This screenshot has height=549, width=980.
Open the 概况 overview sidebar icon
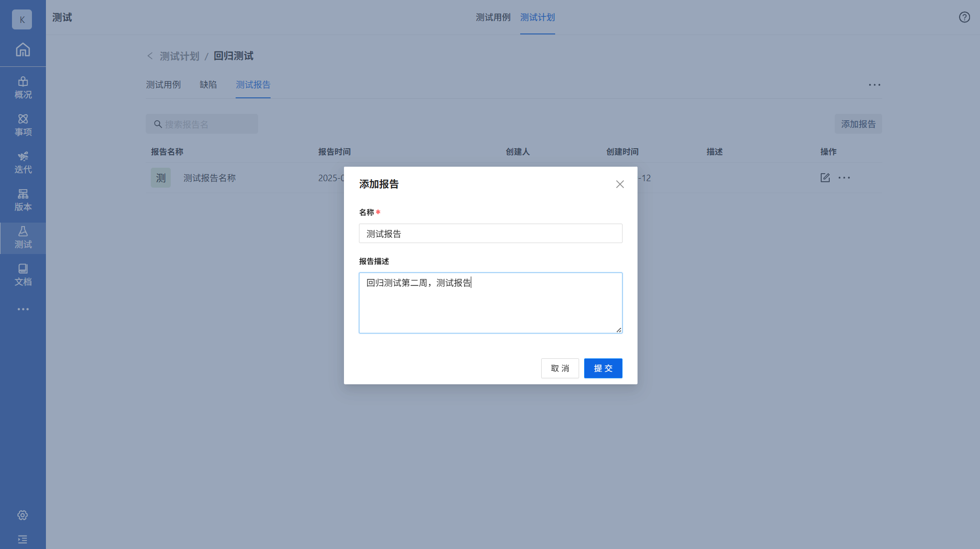pos(23,87)
